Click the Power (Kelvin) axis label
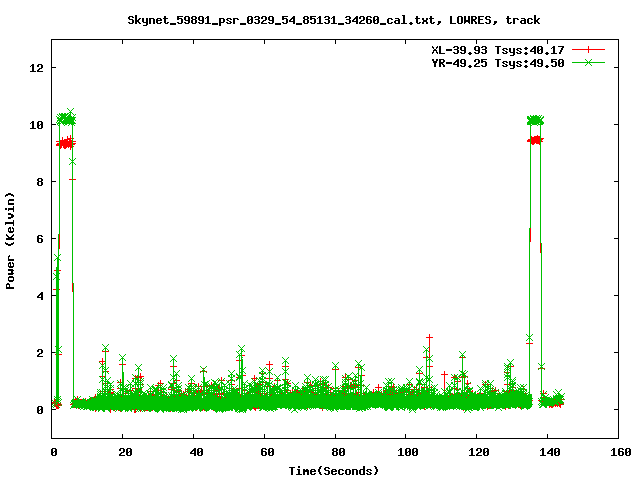The height and width of the screenshot is (480, 640). 10,241
